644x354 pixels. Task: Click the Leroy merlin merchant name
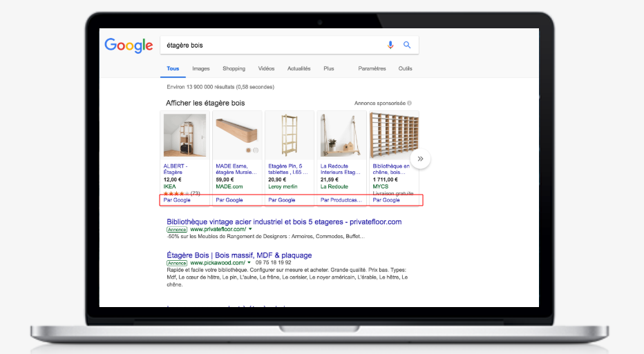coord(283,186)
